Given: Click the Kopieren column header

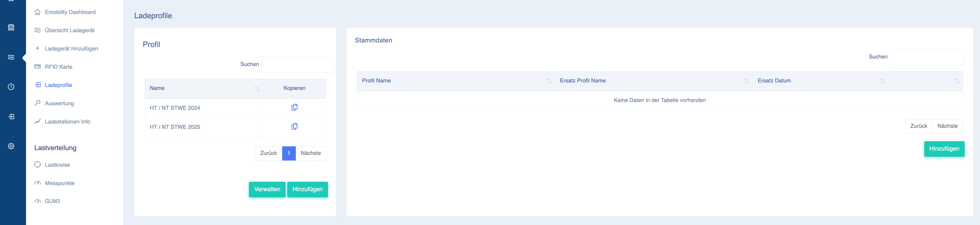Looking at the screenshot, I should point(294,88).
